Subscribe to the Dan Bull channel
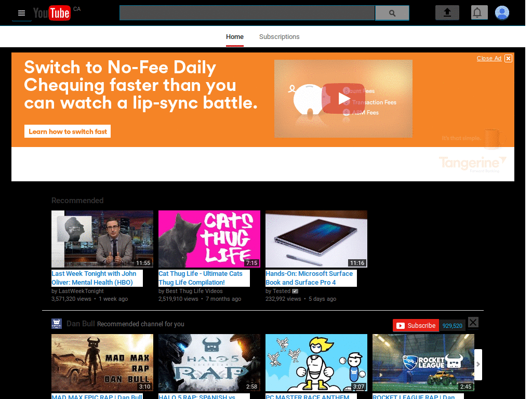This screenshot has width=532, height=399. [416, 326]
